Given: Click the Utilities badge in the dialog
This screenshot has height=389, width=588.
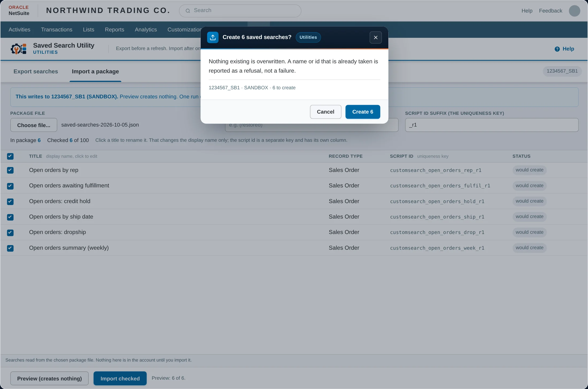Looking at the screenshot, I should coord(308,37).
